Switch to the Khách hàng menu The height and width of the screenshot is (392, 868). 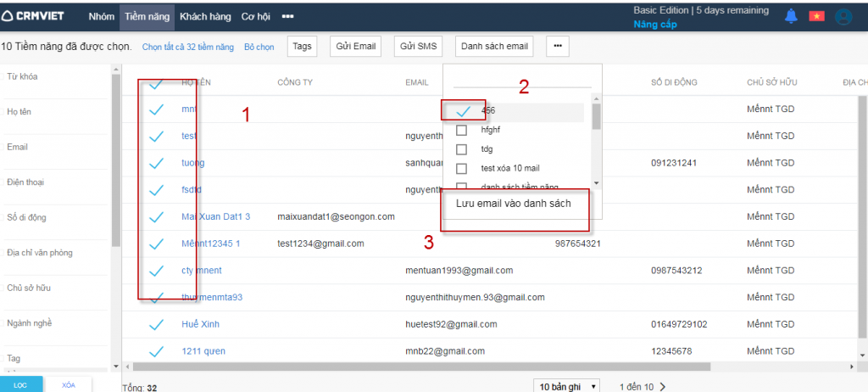point(207,16)
